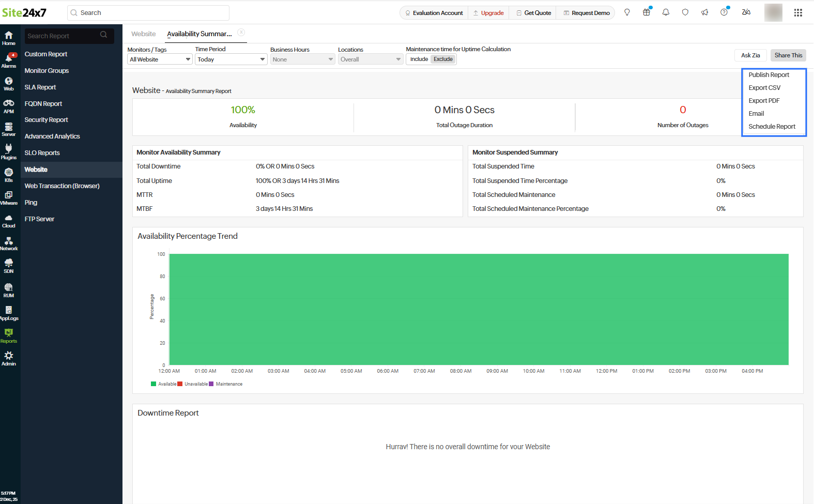Click the Ask Zia button
This screenshot has width=814, height=504.
tap(750, 55)
